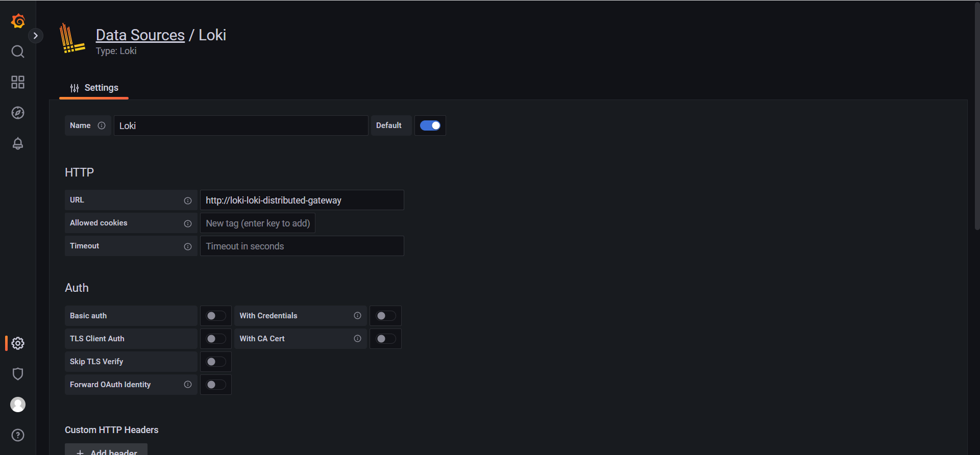Open the Server Admin shield icon
The image size is (980, 455).
pos(18,374)
